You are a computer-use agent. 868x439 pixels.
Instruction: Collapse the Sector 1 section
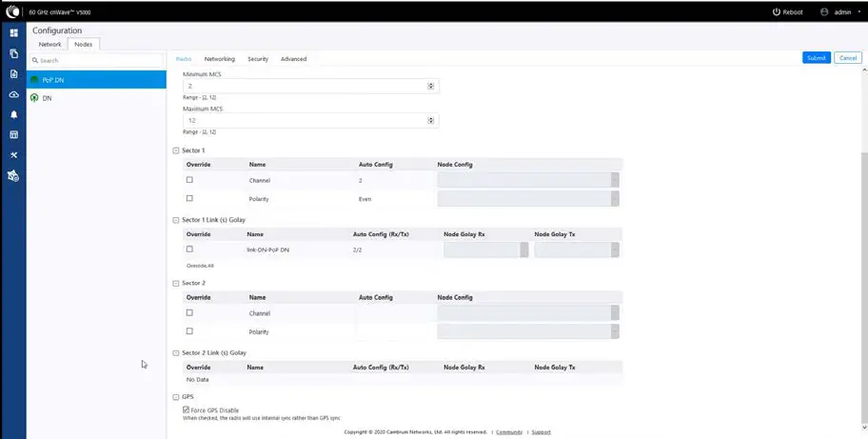(x=176, y=150)
